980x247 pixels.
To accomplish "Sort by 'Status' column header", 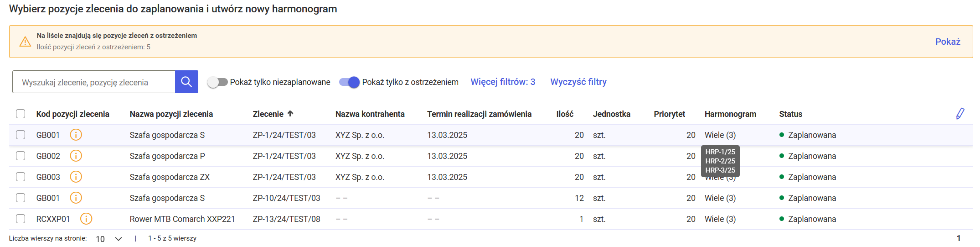I will [x=790, y=114].
